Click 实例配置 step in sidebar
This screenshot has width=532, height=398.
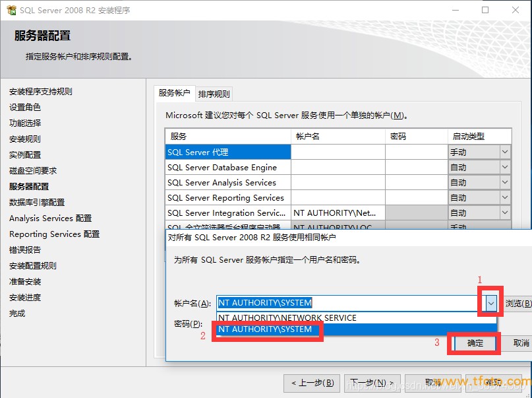pyautogui.click(x=25, y=155)
